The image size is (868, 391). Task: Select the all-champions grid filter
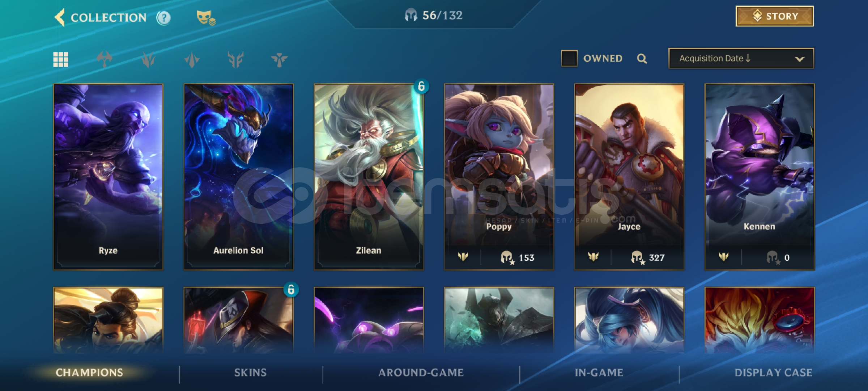(61, 59)
